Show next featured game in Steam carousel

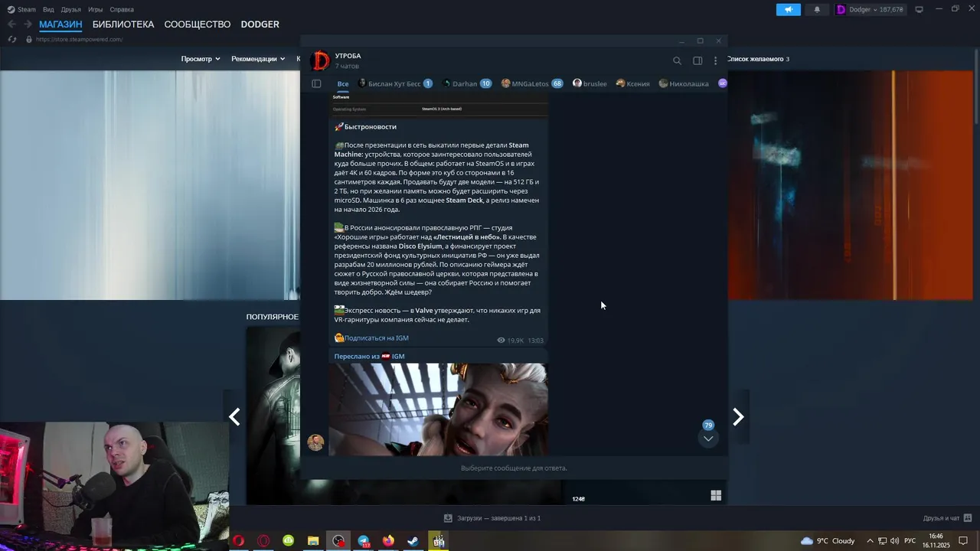(738, 416)
